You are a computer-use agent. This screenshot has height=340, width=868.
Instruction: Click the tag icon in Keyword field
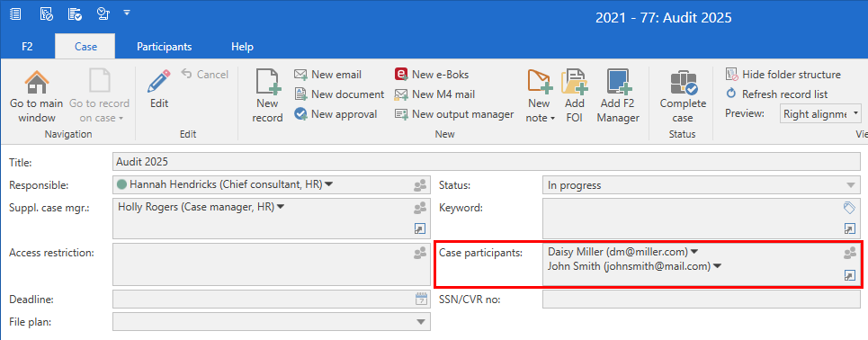[x=849, y=208]
